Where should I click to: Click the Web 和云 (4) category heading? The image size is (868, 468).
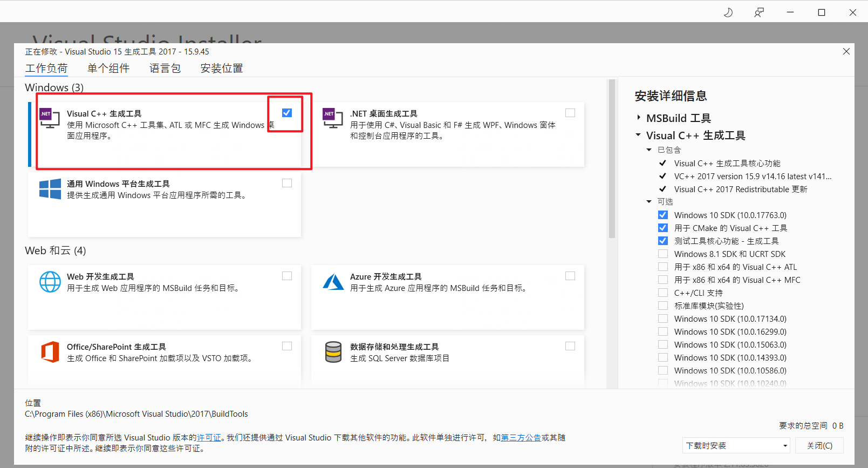(x=56, y=250)
